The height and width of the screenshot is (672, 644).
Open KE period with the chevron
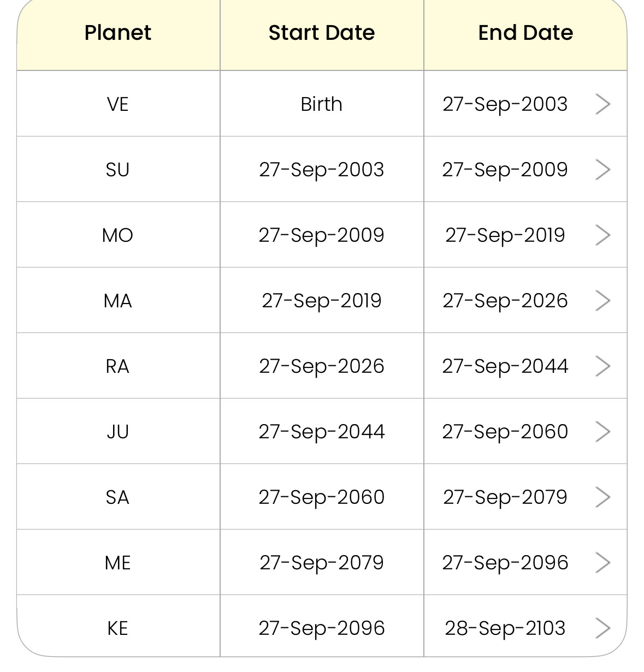(602, 628)
